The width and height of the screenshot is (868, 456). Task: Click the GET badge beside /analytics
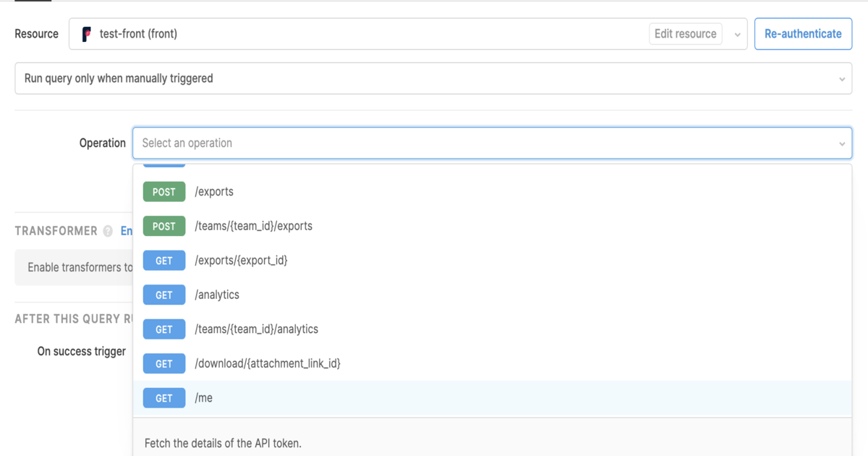click(x=164, y=295)
